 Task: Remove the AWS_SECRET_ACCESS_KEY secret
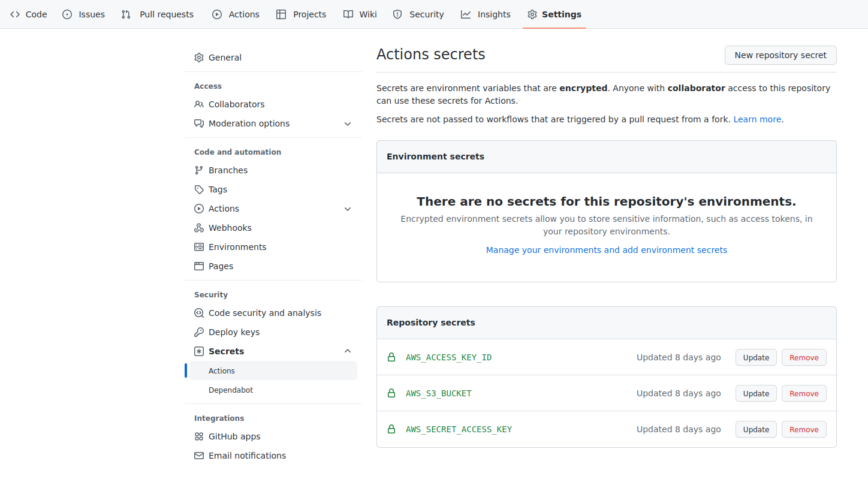(x=804, y=429)
